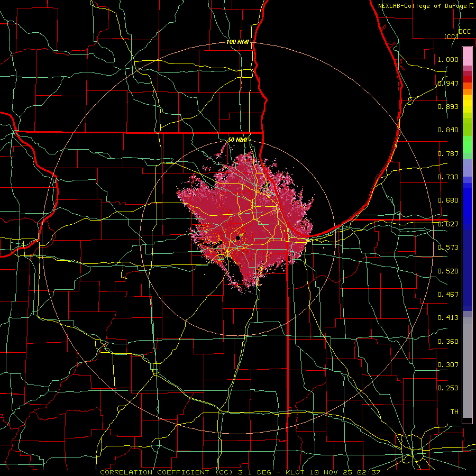The width and height of the screenshot is (476, 476).
Task: Select the 0.787 legend value
Action: click(448, 153)
